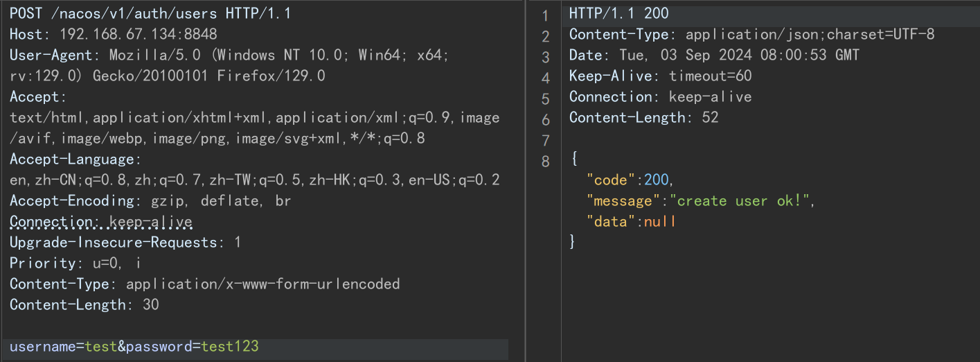Click the response Content-Length: 52 header

pyautogui.click(x=644, y=117)
